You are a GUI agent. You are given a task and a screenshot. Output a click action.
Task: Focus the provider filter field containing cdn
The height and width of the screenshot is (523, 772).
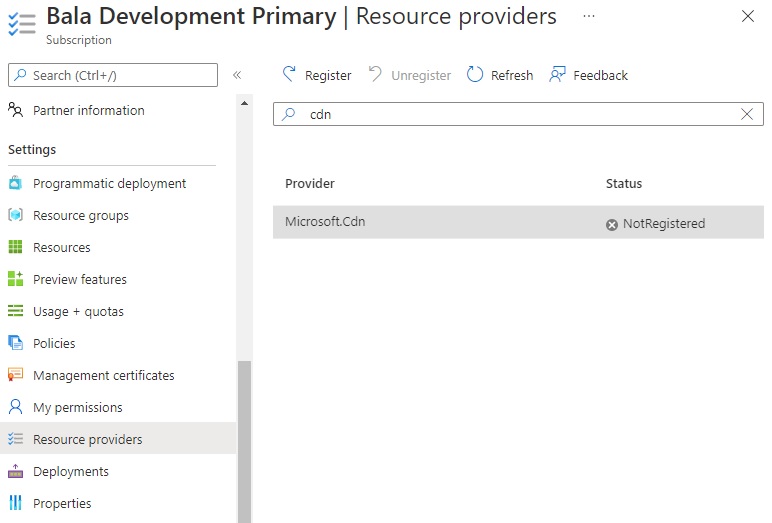point(518,114)
